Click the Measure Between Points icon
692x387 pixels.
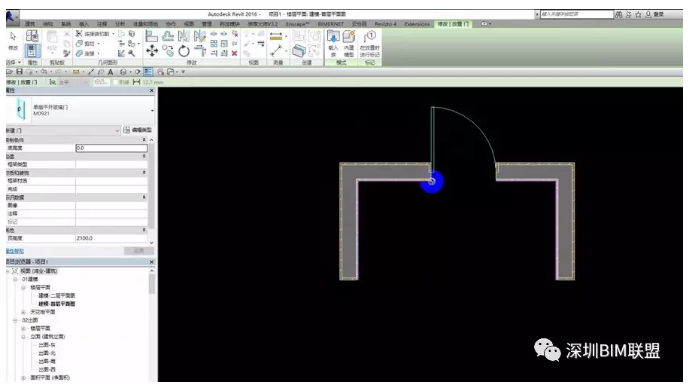276,51
